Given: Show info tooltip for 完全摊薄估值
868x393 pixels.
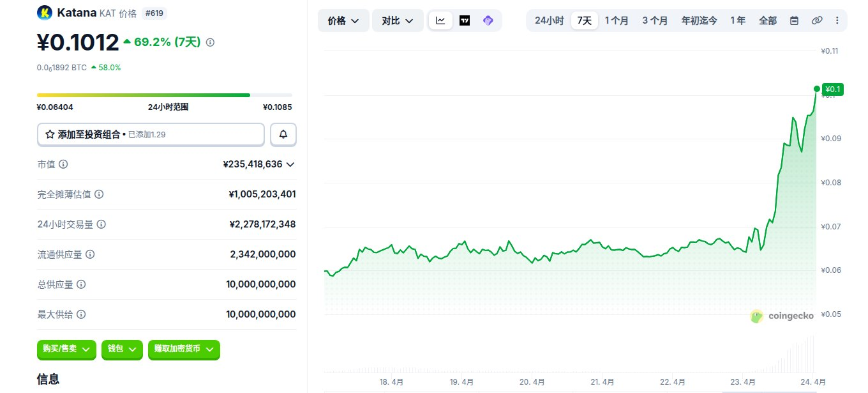Looking at the screenshot, I should click(x=99, y=194).
